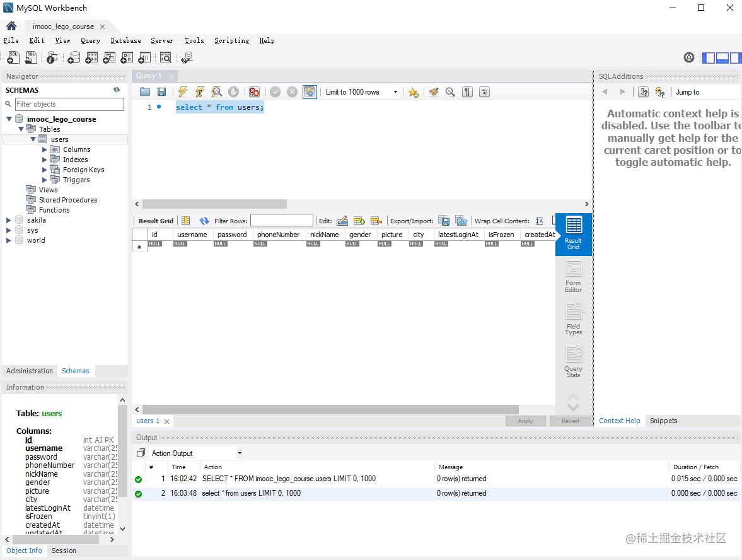
Task: Export recordset to file icon
Action: pyautogui.click(x=444, y=221)
